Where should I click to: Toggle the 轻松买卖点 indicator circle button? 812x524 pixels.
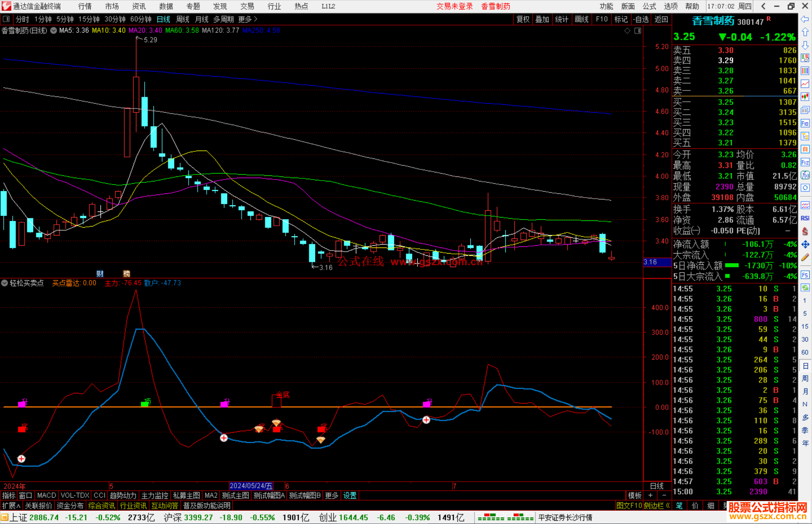pos(5,283)
